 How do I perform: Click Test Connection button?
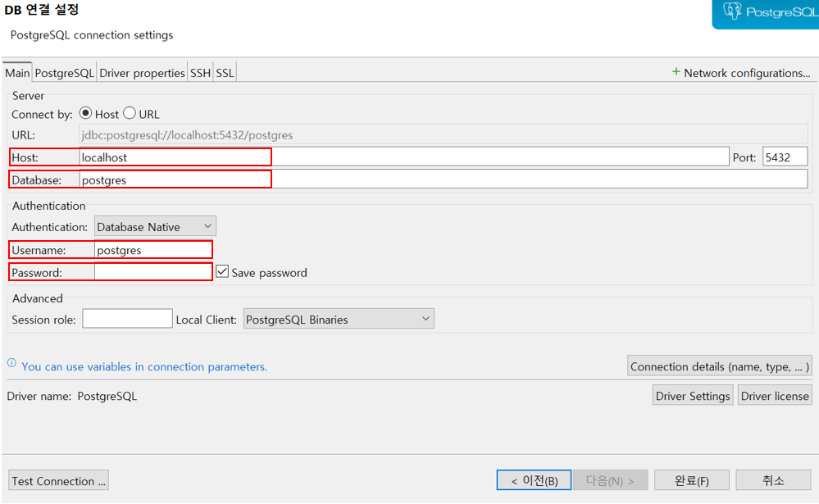click(58, 480)
